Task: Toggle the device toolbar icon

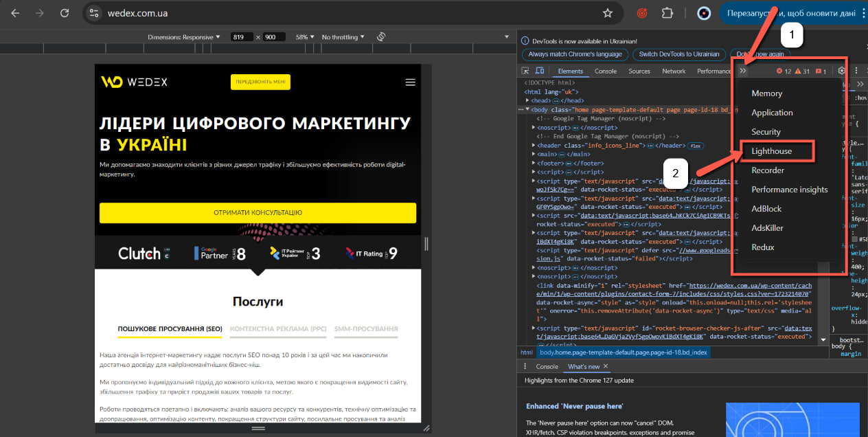Action: point(540,71)
